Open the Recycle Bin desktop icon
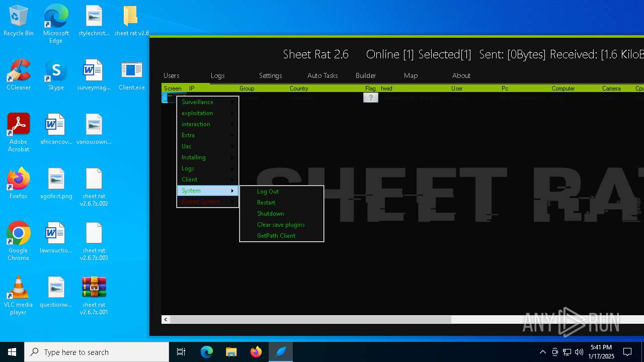This screenshot has width=644, height=362. tap(19, 21)
